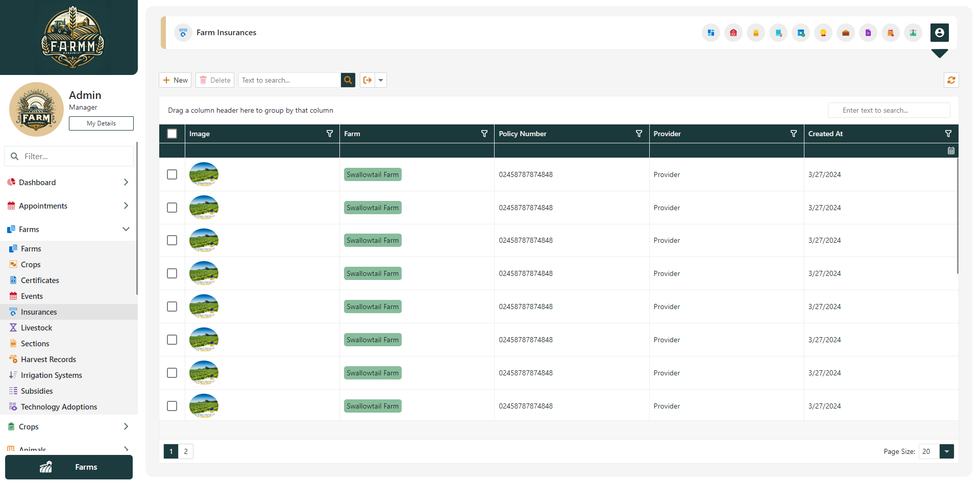980x484 pixels.
Task: Open the user profile avatar at top right
Action: coord(941,33)
